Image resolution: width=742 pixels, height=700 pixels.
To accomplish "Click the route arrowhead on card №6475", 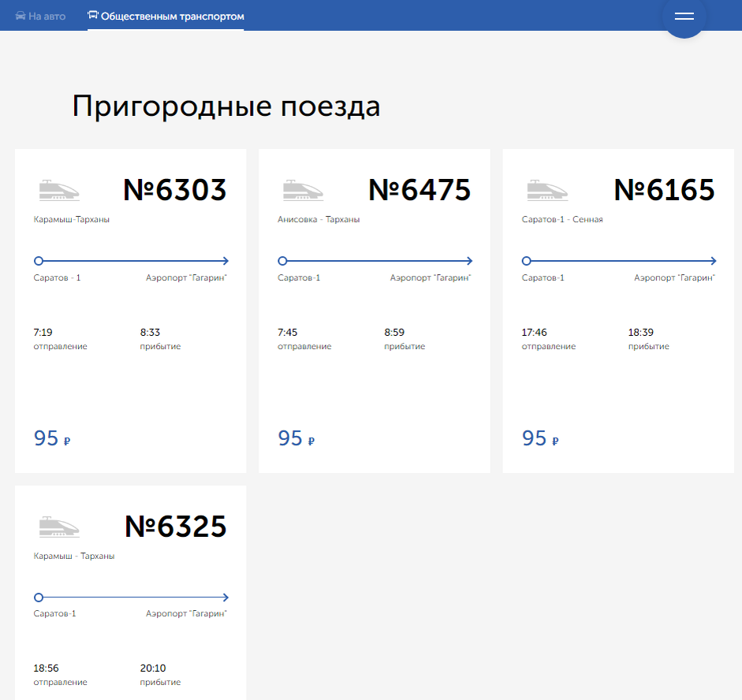I will pos(469,261).
